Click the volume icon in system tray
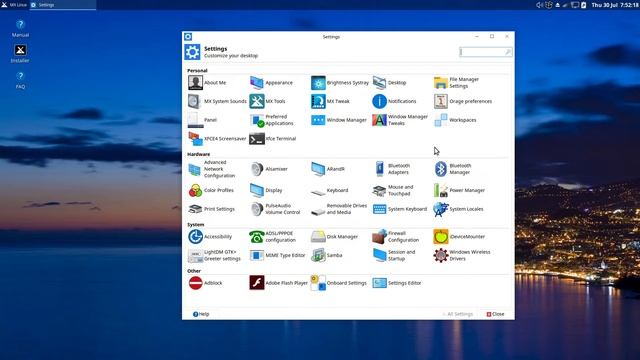Screen dimensions: 640x360 pyautogui.click(x=539, y=5)
